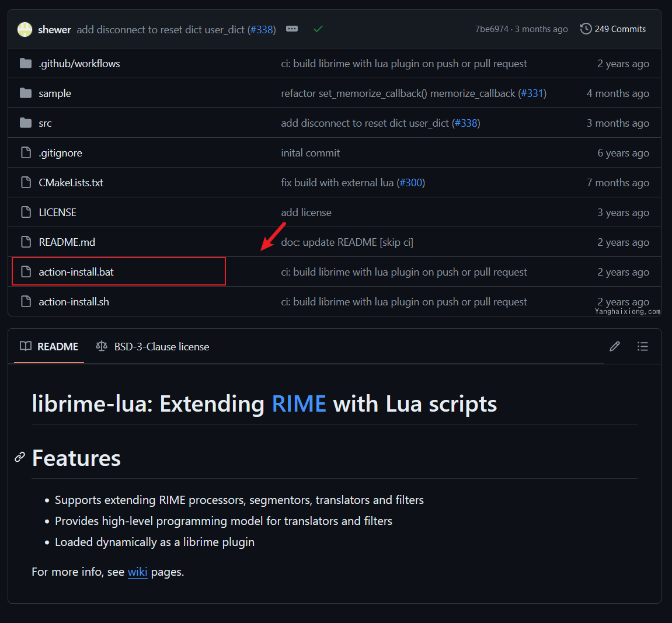Viewport: 672px width, 623px height.
Task: Click the sample folder icon
Action: [x=26, y=93]
